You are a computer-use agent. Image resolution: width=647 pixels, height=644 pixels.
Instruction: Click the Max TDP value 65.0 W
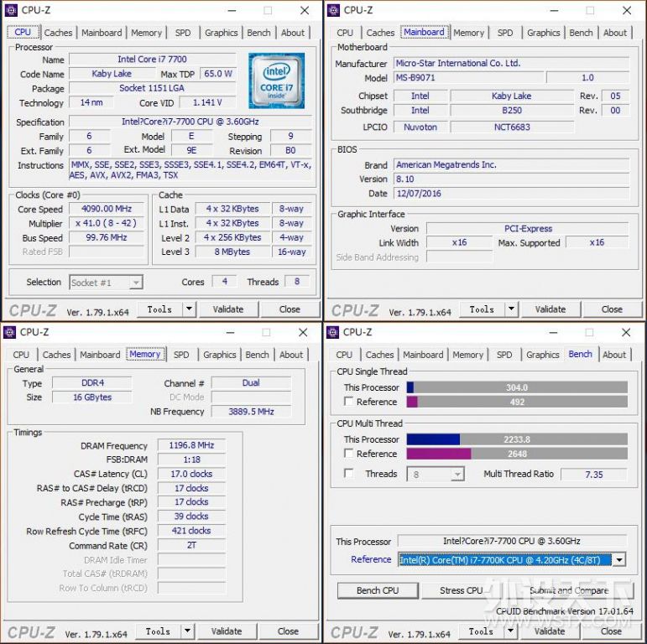(x=218, y=74)
